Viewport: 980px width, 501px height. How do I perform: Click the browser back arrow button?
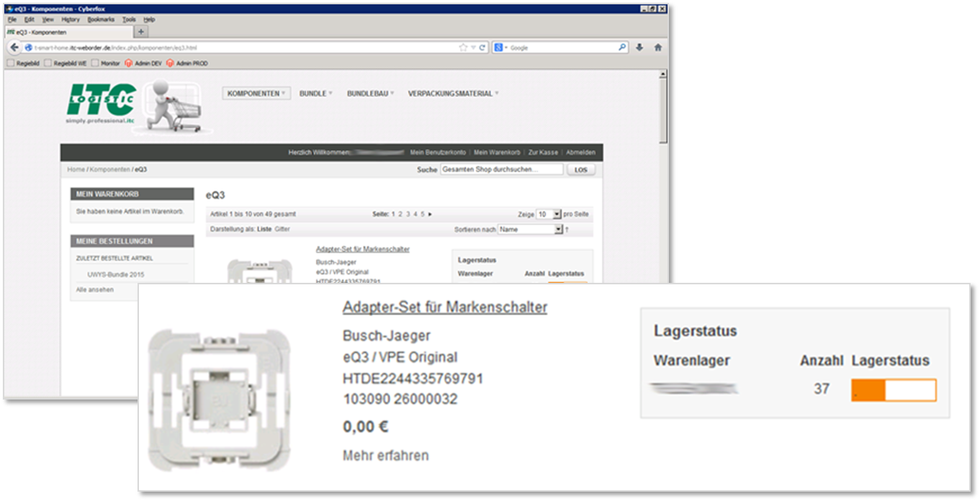14,48
